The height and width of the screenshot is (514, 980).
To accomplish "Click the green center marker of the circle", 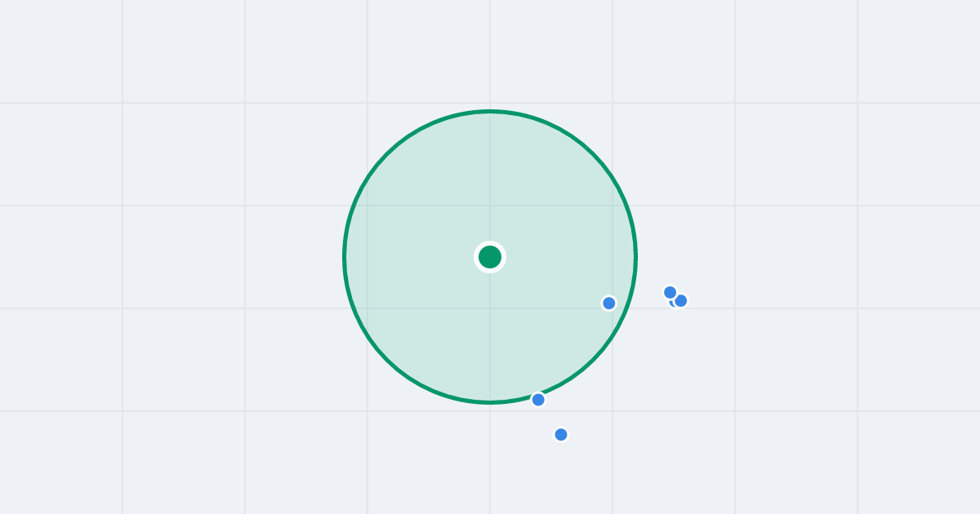I will pos(490,257).
